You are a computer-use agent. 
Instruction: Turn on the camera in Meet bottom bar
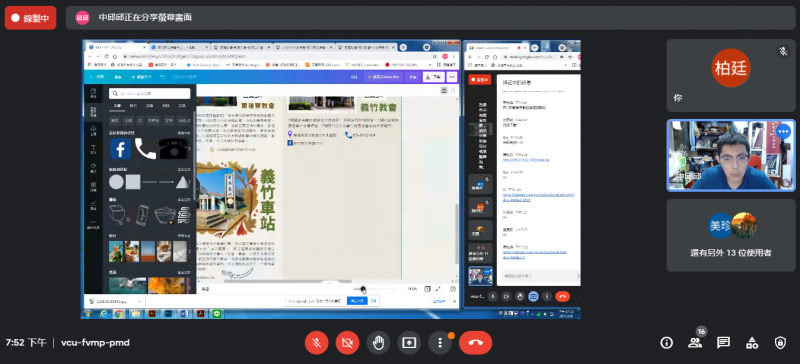pyautogui.click(x=347, y=343)
